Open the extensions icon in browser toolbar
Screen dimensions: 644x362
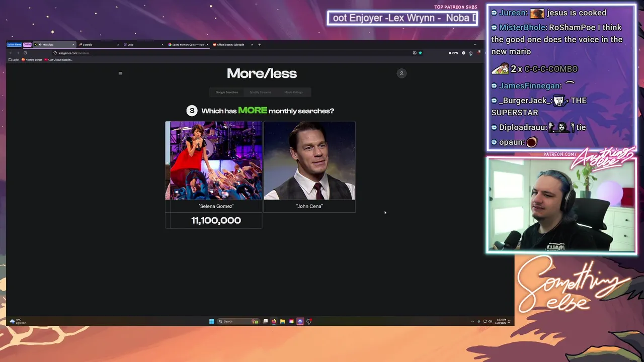pos(471,53)
